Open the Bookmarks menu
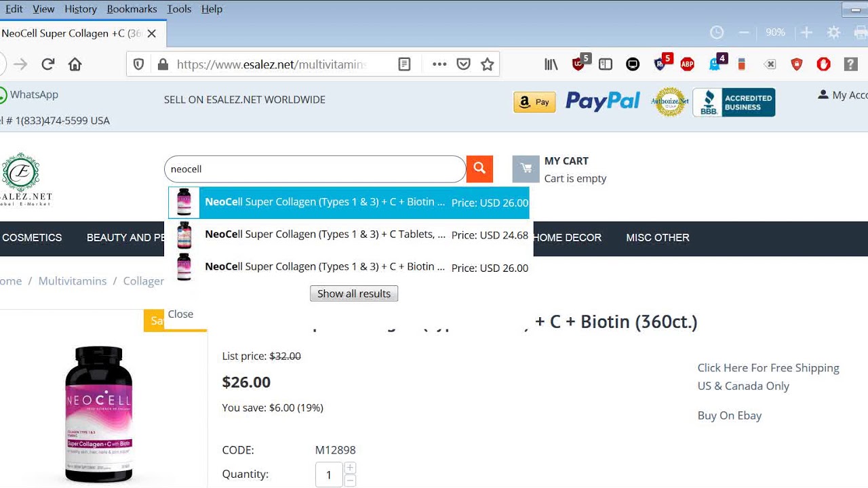This screenshot has height=488, width=868. [132, 9]
